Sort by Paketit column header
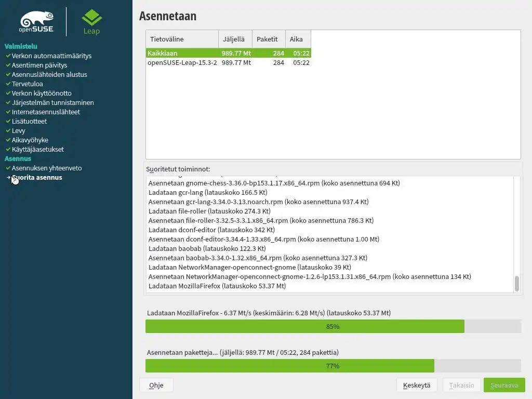532x399 pixels. [x=269, y=39]
